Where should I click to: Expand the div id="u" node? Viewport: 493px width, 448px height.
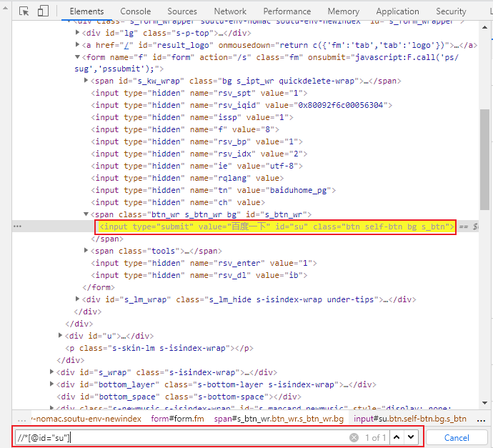click(60, 335)
